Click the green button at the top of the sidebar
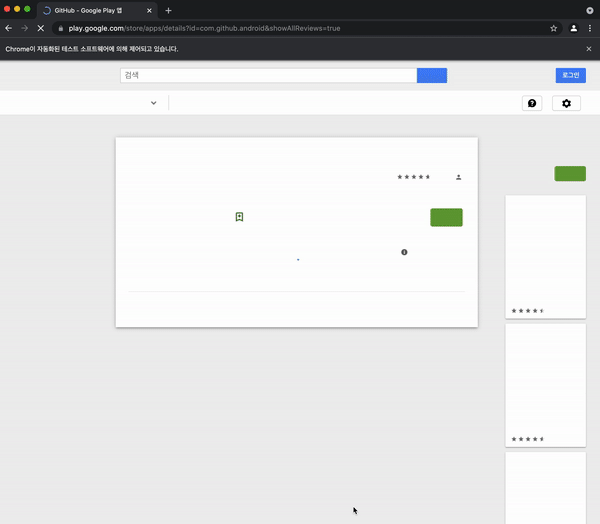Image resolution: width=600 pixels, height=524 pixels. pos(570,174)
